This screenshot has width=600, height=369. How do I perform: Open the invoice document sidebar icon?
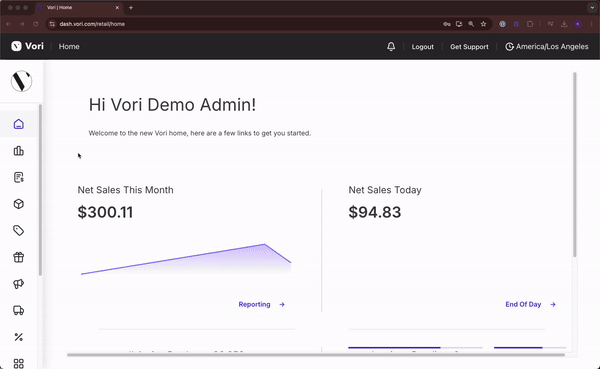coord(18,177)
